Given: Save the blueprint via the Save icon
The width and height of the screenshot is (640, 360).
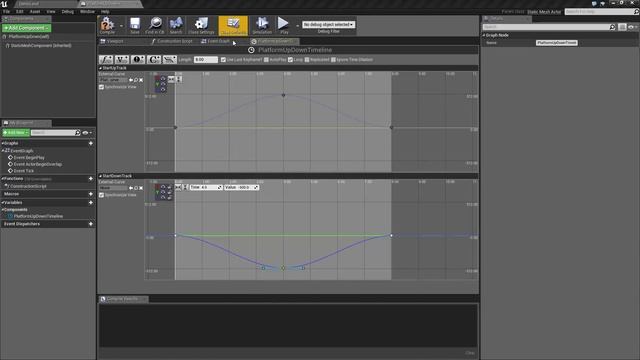Looking at the screenshot, I should (x=135, y=25).
